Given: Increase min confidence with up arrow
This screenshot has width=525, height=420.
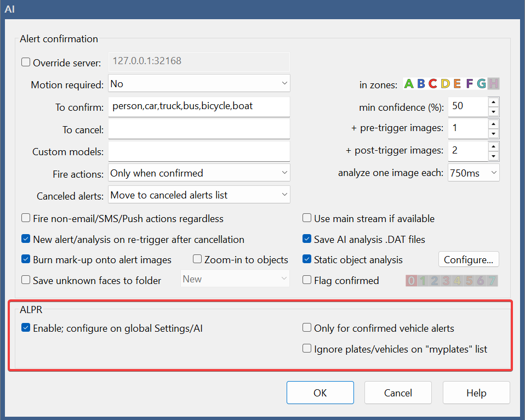Looking at the screenshot, I should [494, 102].
